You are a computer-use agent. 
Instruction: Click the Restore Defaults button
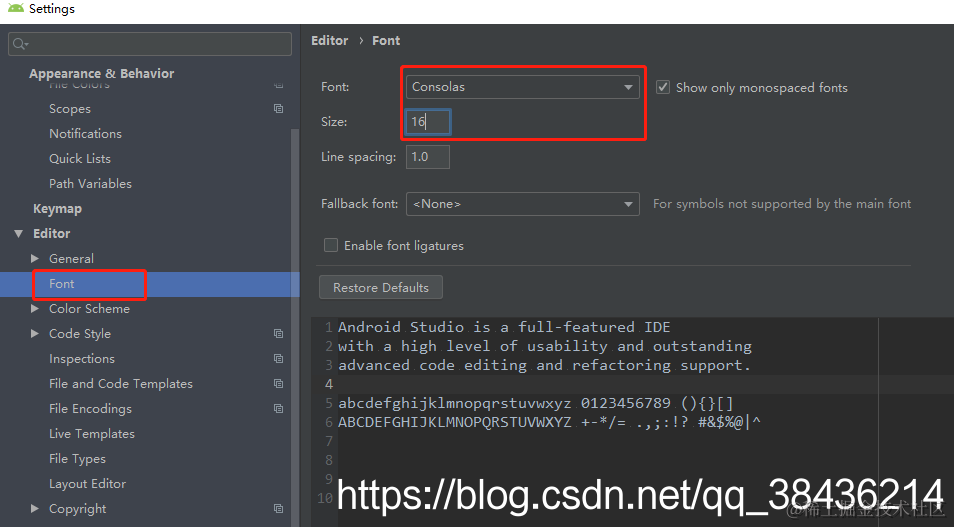coord(381,287)
